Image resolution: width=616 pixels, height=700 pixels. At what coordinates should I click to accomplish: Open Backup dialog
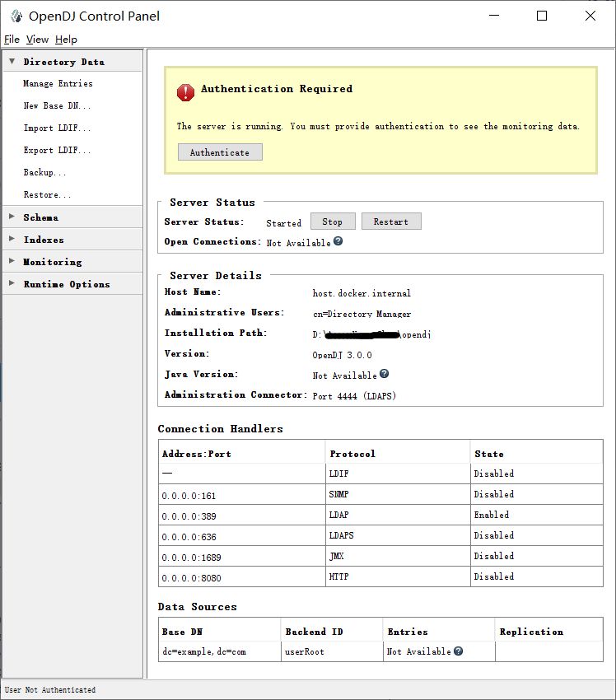(x=44, y=172)
